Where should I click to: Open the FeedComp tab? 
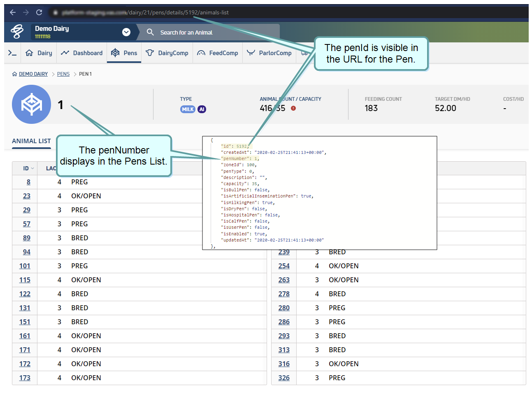tap(218, 53)
